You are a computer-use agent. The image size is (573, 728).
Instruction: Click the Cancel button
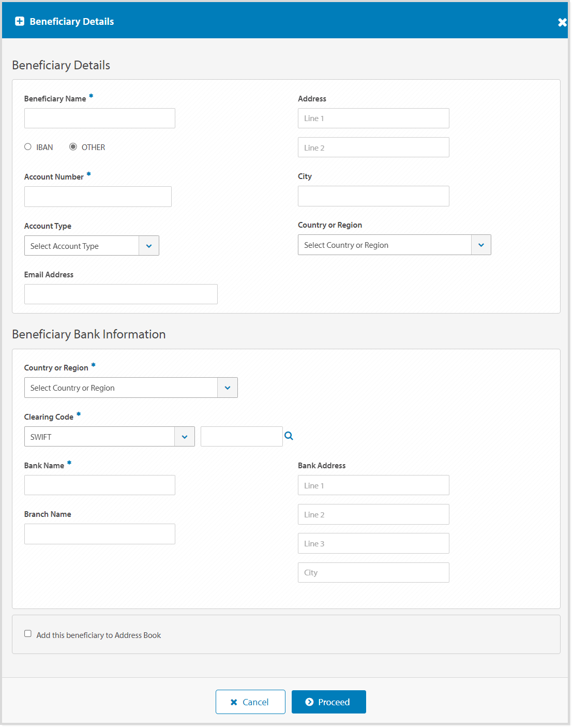point(250,702)
